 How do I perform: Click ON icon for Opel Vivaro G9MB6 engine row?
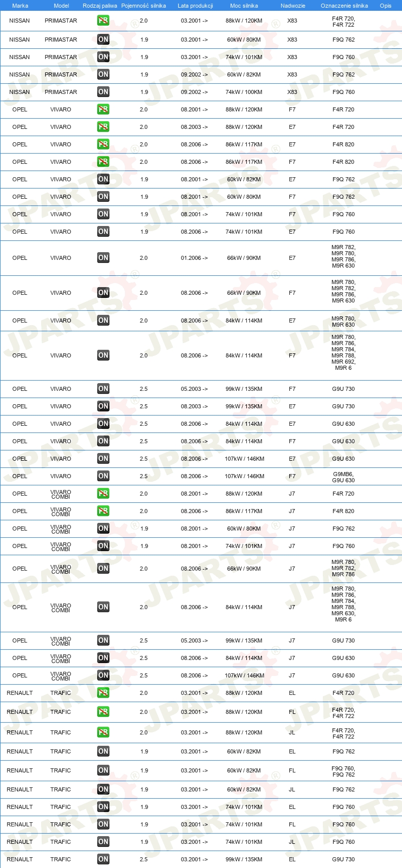pos(103,476)
